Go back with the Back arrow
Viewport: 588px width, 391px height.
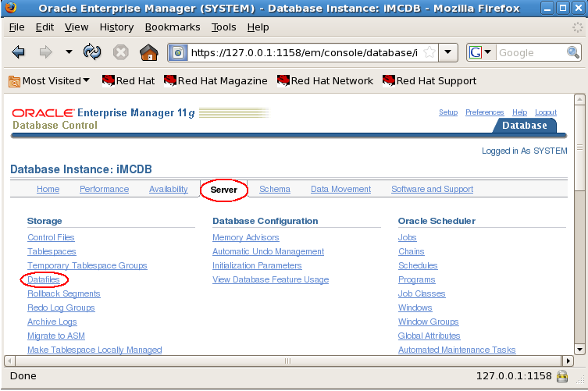tap(18, 52)
